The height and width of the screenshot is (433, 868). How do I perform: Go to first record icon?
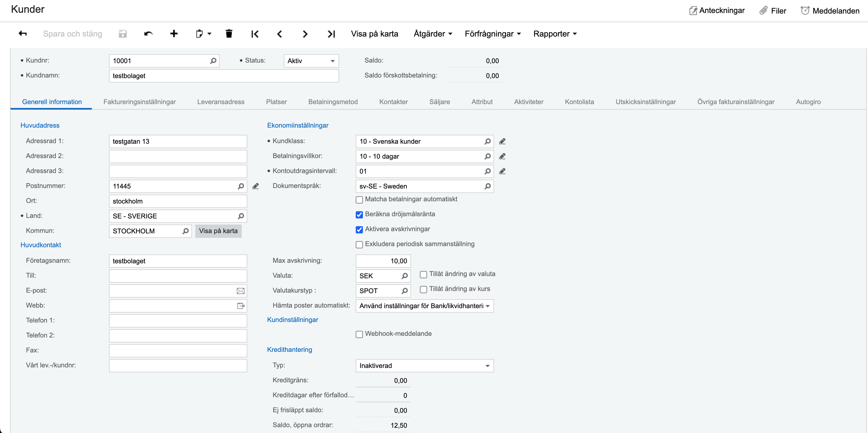255,34
